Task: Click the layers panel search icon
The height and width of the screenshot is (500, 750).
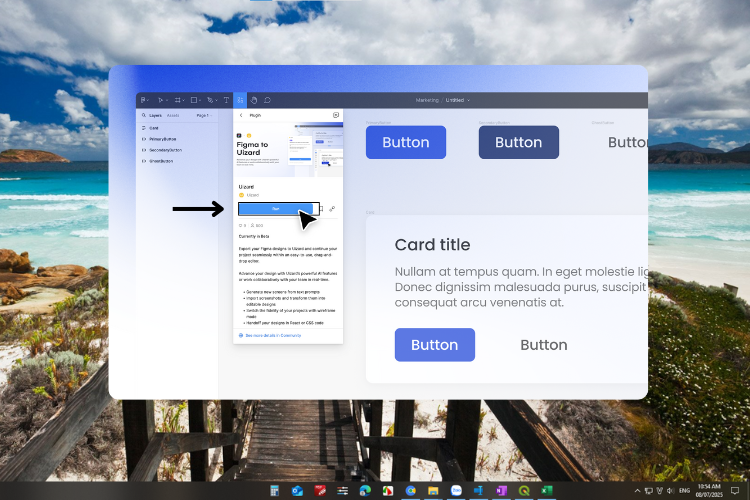Action: (x=143, y=115)
